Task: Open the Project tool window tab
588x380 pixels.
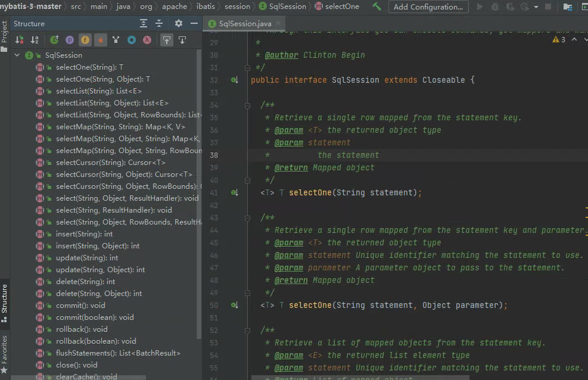Action: pyautogui.click(x=4, y=36)
